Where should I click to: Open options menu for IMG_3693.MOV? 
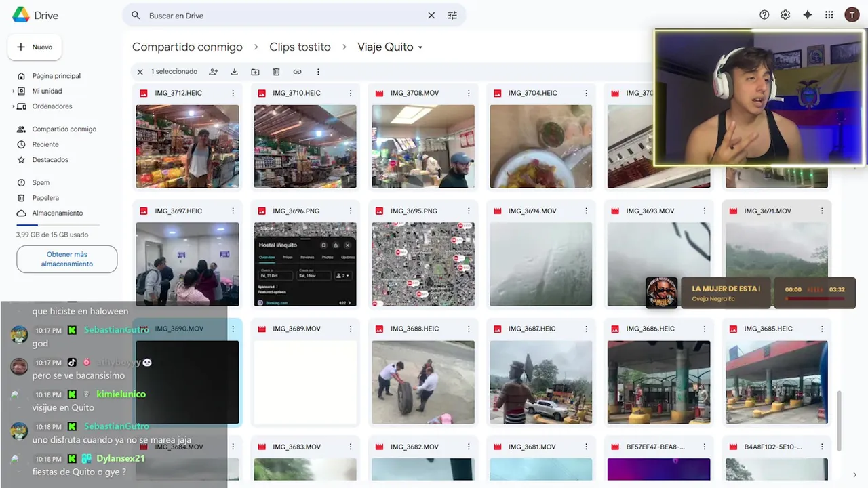[705, 211]
